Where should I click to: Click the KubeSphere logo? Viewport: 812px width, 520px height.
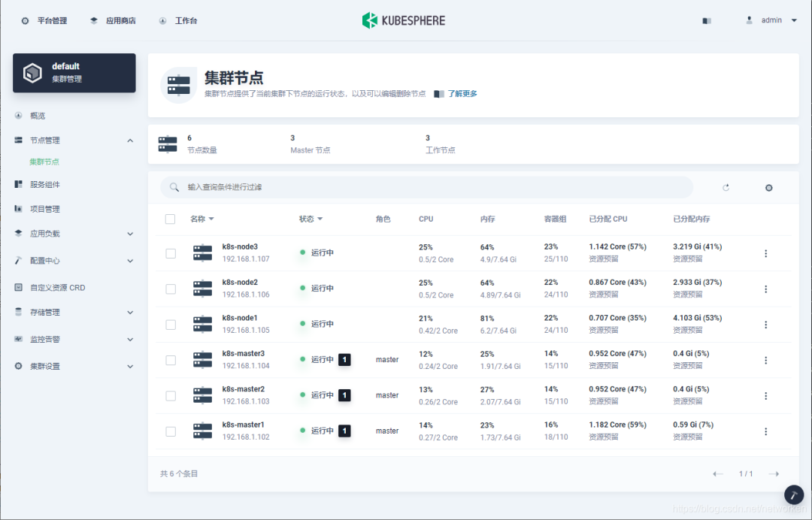click(x=404, y=20)
